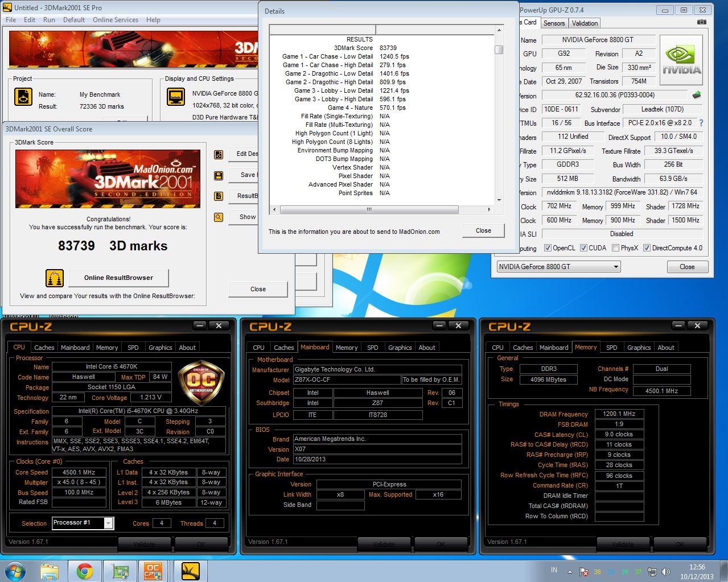Click the Display and CPU Settings monitor icon
This screenshot has height=582, width=728.
point(175,97)
